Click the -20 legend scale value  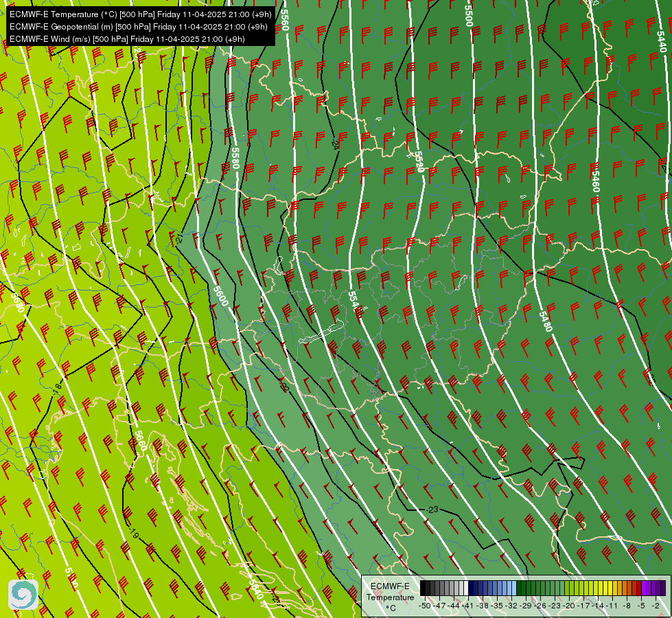(x=569, y=606)
